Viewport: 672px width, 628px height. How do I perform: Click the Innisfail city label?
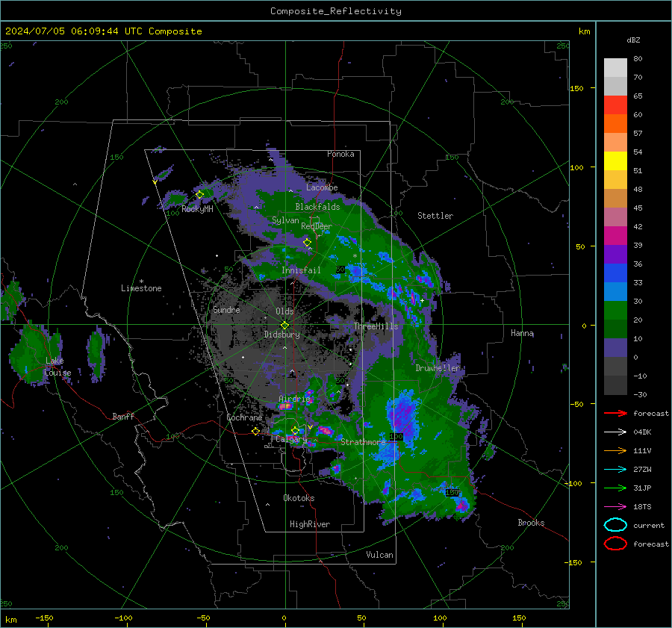pyautogui.click(x=301, y=270)
